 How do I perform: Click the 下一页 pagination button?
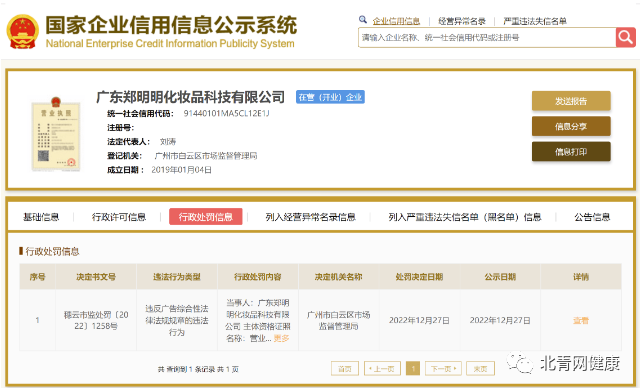point(443,369)
